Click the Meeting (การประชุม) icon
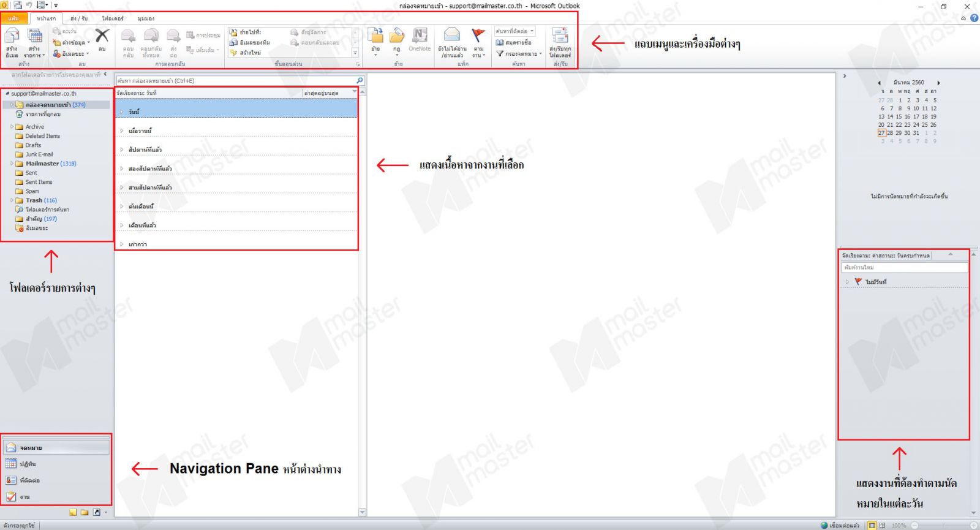 190,35
